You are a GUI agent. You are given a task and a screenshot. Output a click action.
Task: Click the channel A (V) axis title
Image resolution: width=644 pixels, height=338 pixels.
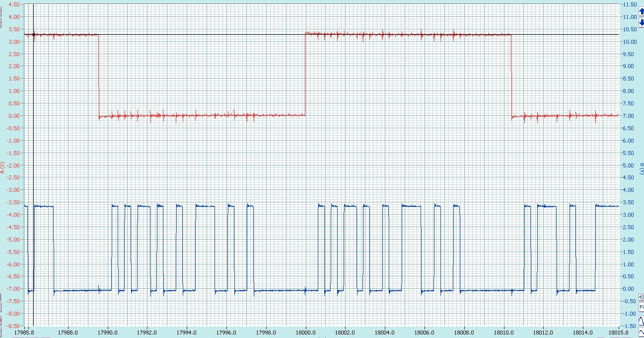coord(2,169)
